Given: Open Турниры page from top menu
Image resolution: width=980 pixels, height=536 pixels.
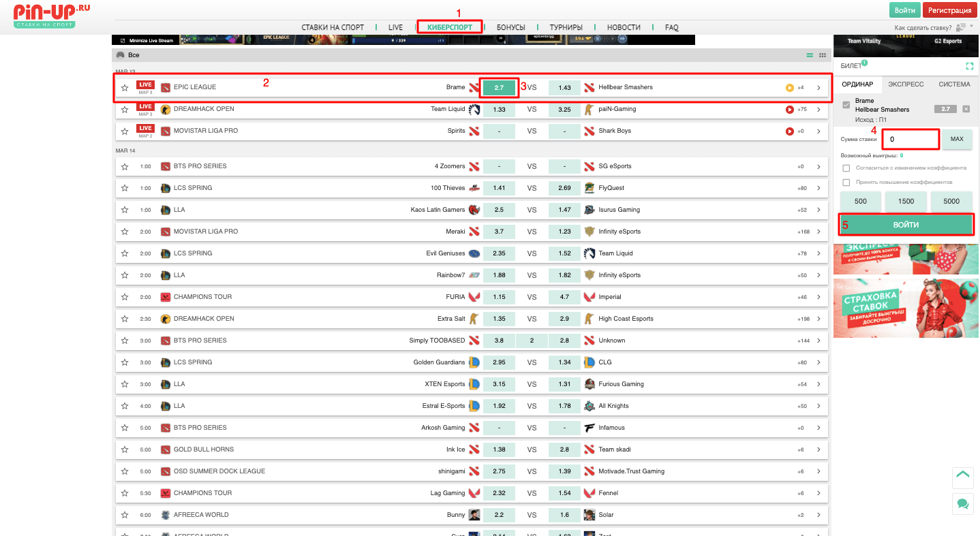Looking at the screenshot, I should pyautogui.click(x=566, y=27).
